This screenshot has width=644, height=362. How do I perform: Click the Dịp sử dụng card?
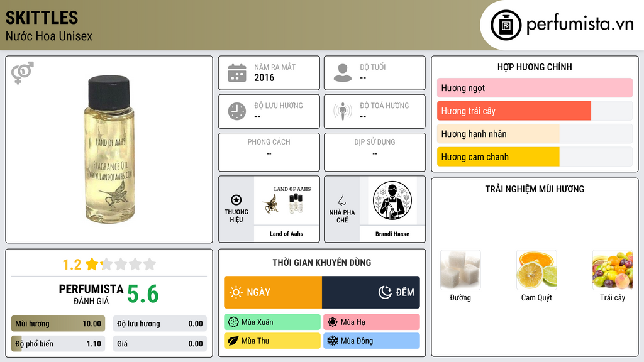(x=375, y=152)
